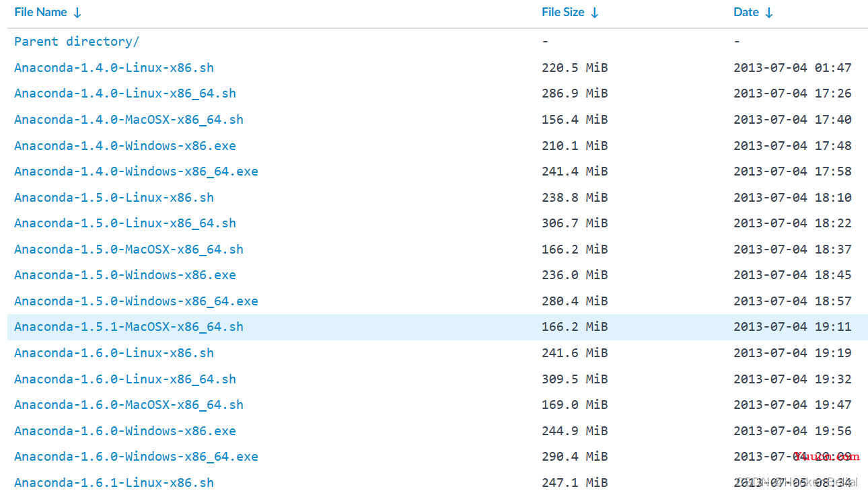Select the date 2013-07-04 17:58
Viewport: 868px width, 493px height.
(793, 172)
